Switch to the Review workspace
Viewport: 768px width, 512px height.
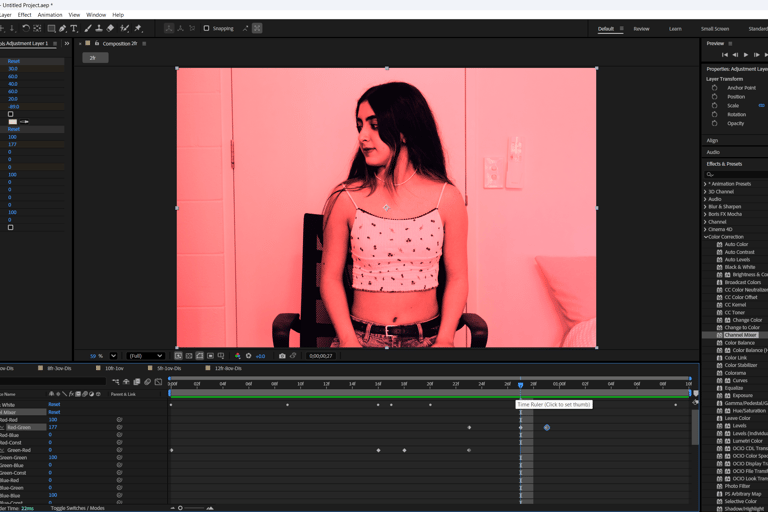coord(641,29)
